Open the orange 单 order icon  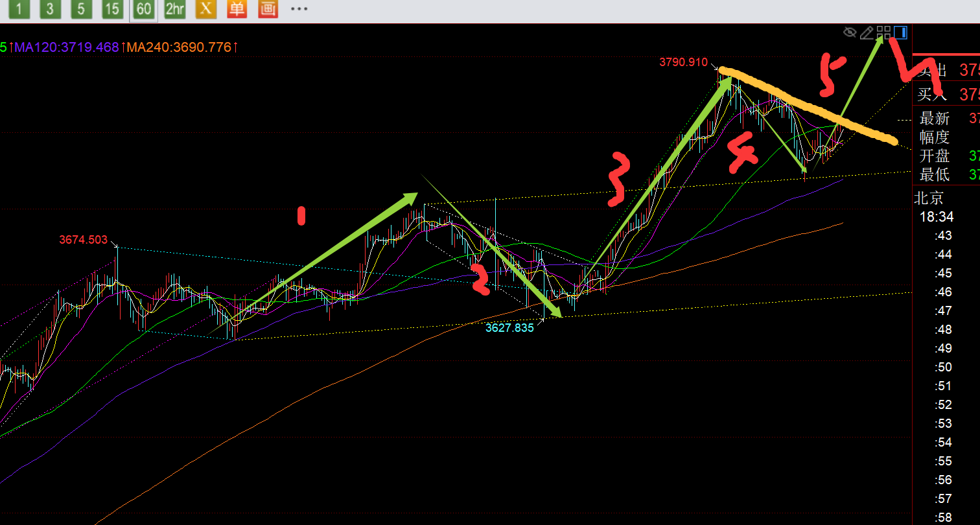click(x=237, y=9)
